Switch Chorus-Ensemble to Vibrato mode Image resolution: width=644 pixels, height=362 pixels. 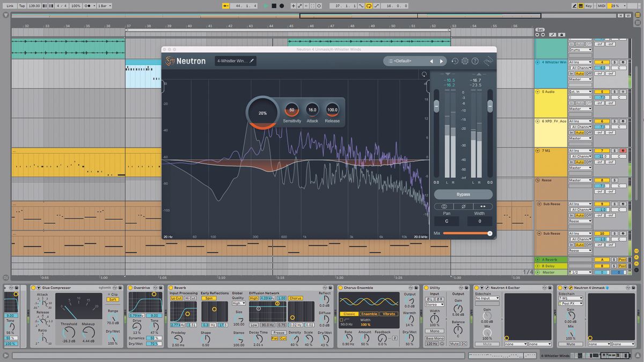tap(389, 314)
